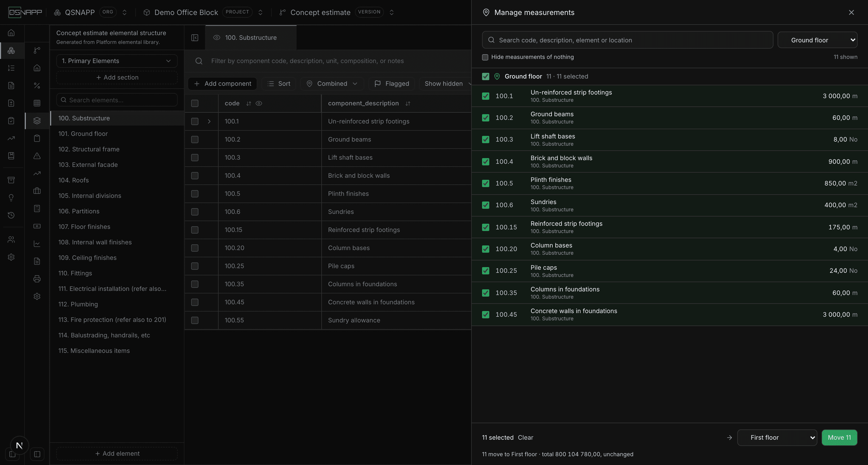Screen dimensions: 868x465
Task: Click the sort arrows on code column
Action: coord(249,103)
